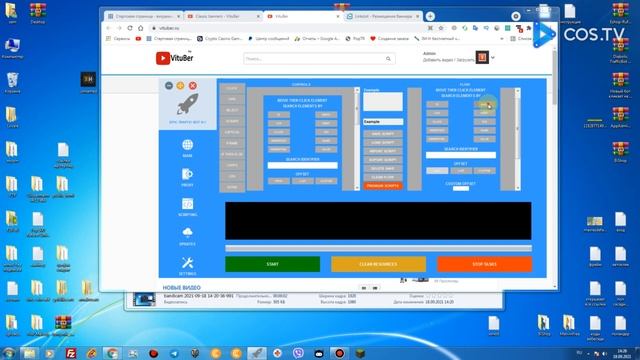
Task: Click the IMPORT SCRIPT button
Action: click(x=383, y=151)
